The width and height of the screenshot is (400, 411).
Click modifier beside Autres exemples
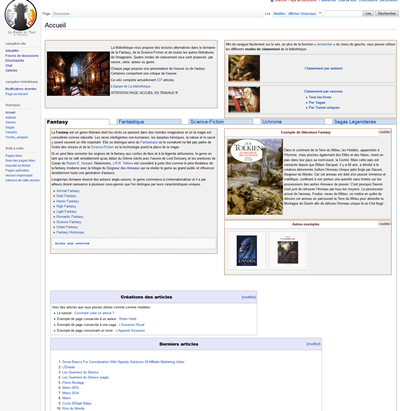point(384,224)
